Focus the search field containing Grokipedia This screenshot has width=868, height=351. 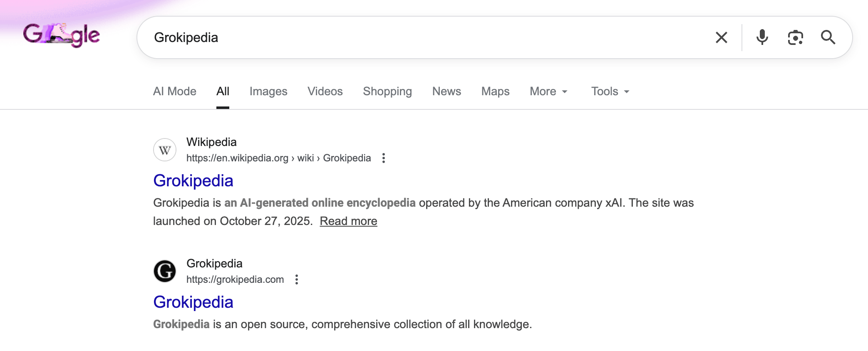tap(416, 37)
